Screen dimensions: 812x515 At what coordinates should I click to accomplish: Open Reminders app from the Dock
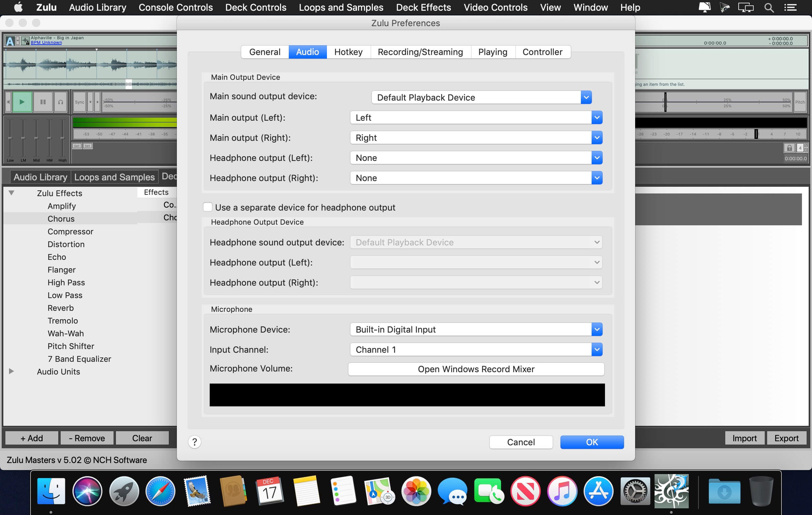[x=343, y=491]
